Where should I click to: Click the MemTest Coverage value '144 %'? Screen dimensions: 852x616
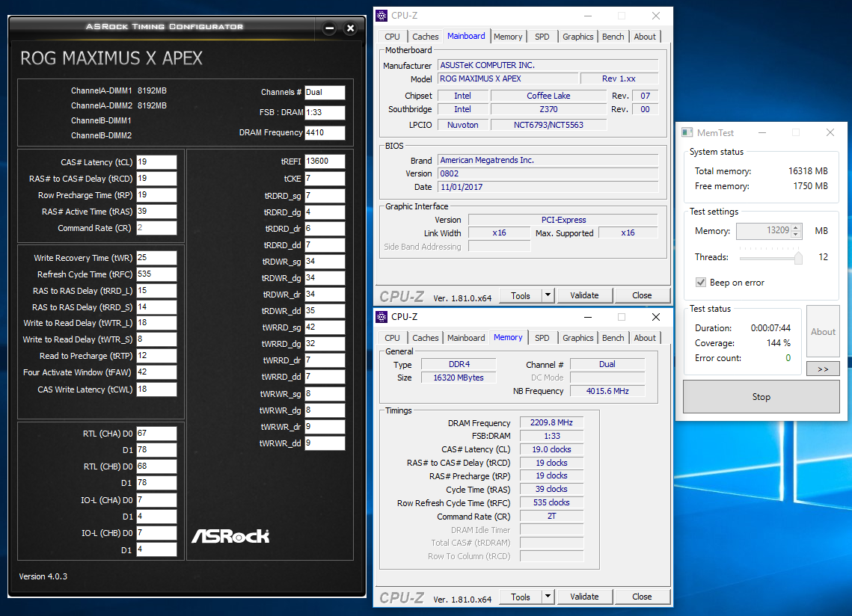pos(779,343)
